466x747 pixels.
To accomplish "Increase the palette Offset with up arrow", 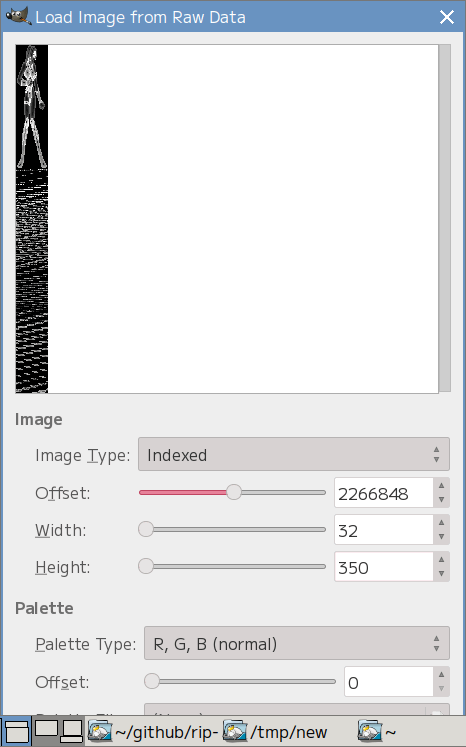I will (x=441, y=674).
